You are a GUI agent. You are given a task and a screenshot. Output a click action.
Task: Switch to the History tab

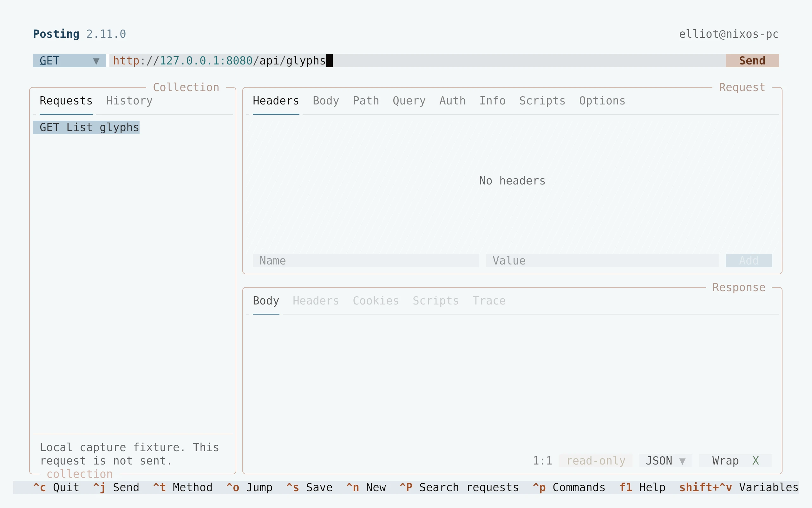[129, 101]
